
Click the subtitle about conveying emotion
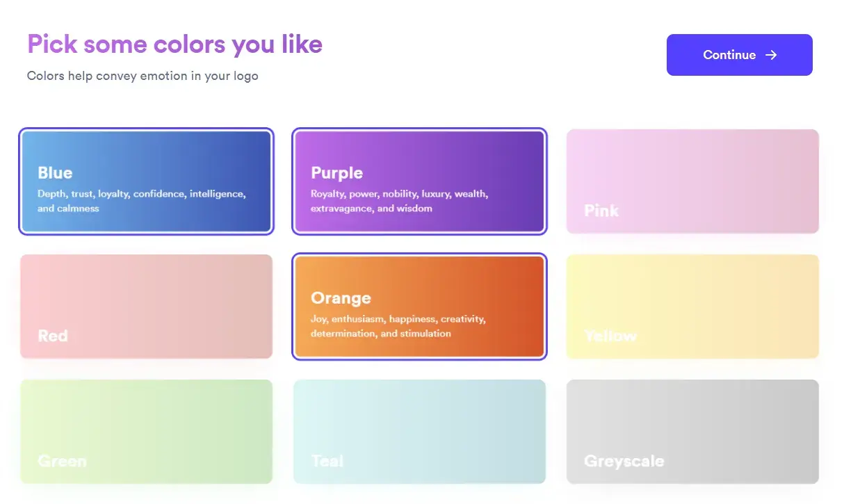click(x=142, y=76)
